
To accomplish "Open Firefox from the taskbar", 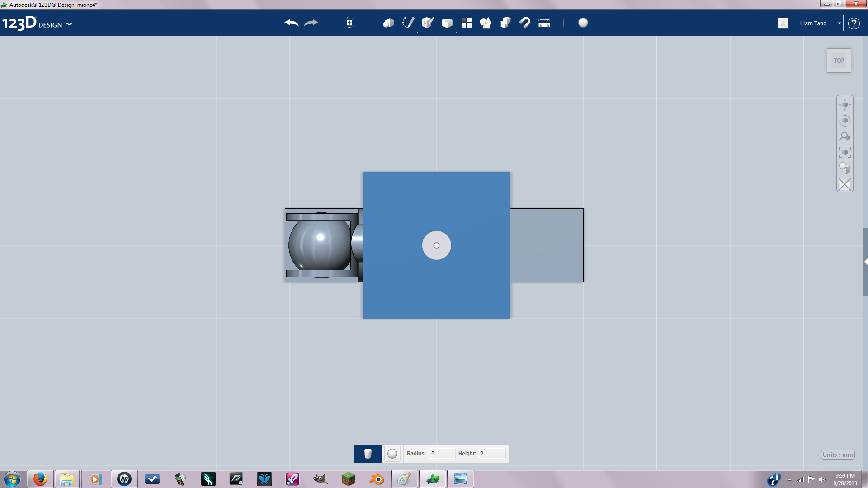I will (x=40, y=479).
